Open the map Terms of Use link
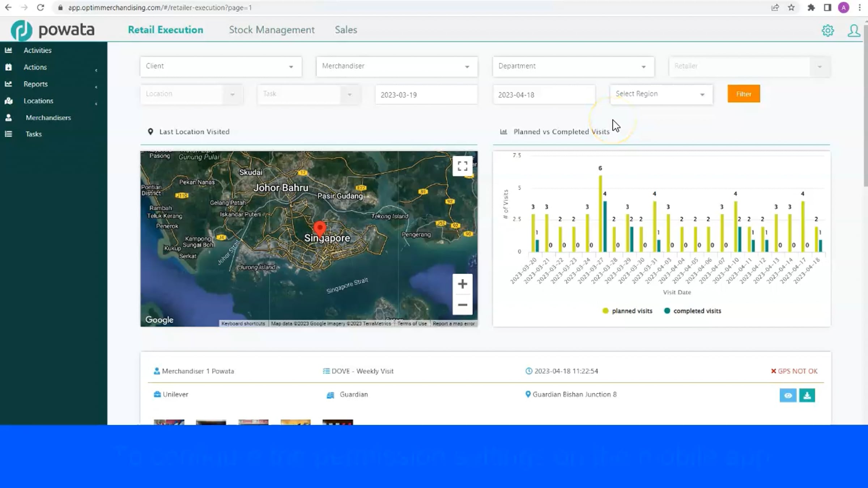This screenshot has width=868, height=488. coord(412,324)
